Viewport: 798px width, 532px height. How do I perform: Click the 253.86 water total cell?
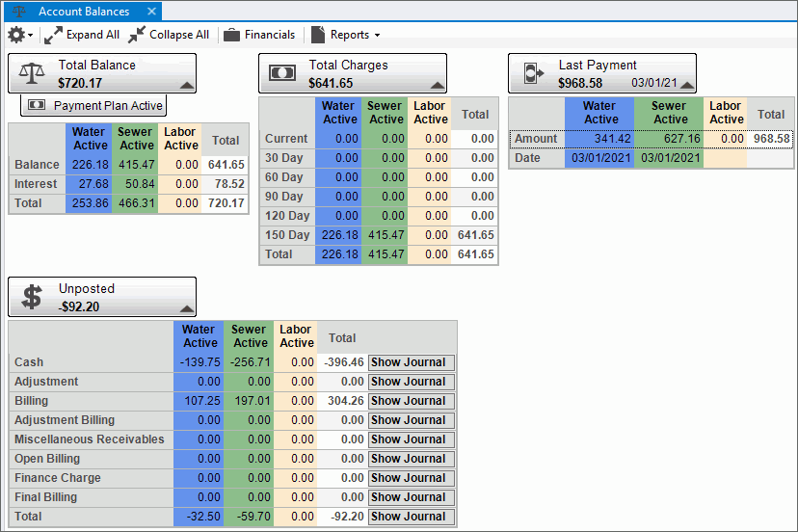pyautogui.click(x=90, y=203)
